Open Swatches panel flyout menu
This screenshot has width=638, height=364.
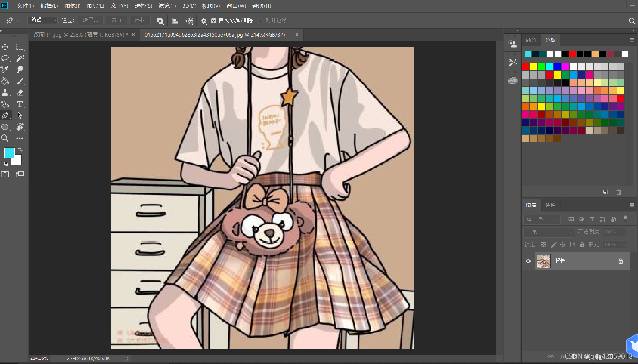pyautogui.click(x=632, y=40)
